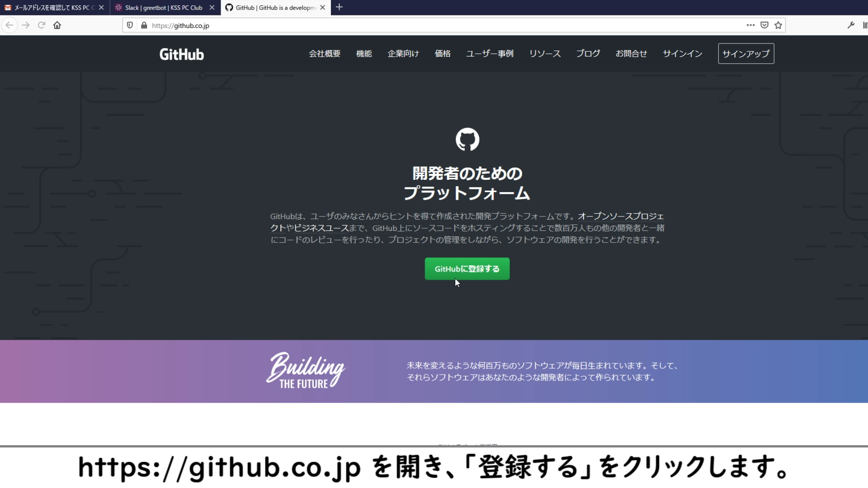Click the tracking protection shield icon
Image resolution: width=868 pixels, height=488 pixels.
tap(130, 25)
